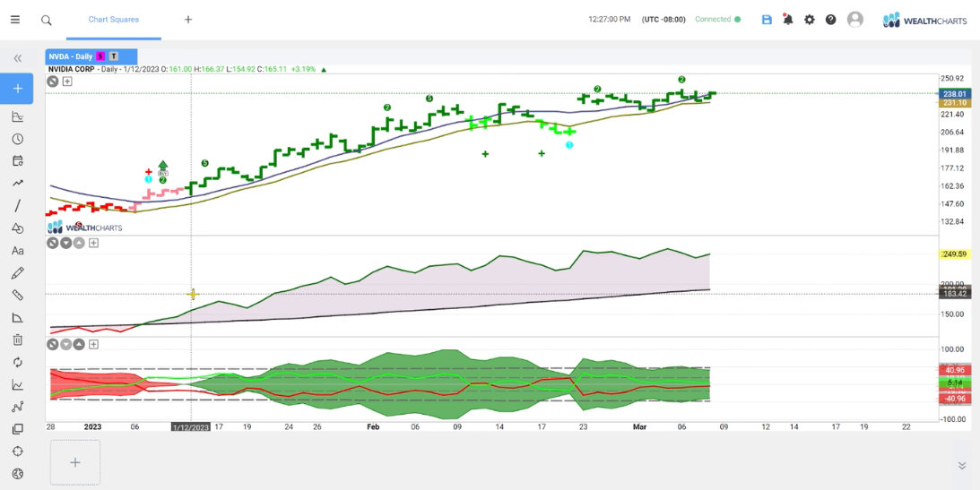
Task: Select the NVDA - Daily chart tab
Action: pos(91,56)
